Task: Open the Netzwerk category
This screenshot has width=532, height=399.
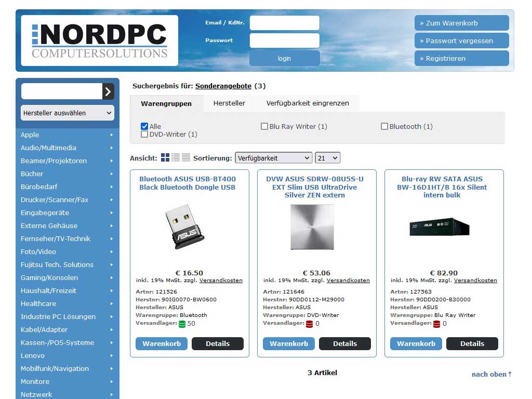Action: point(36,395)
